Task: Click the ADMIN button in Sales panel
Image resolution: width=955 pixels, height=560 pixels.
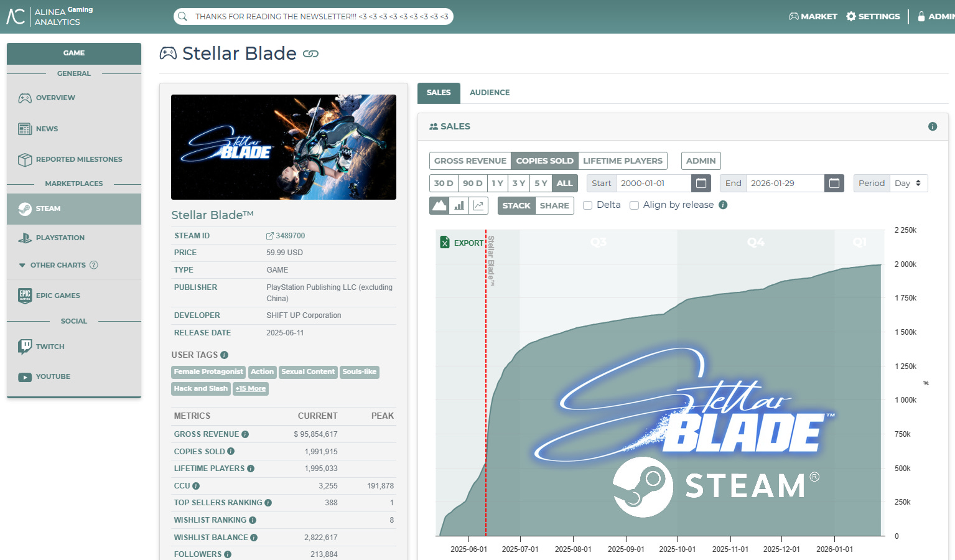Action: pyautogui.click(x=701, y=161)
